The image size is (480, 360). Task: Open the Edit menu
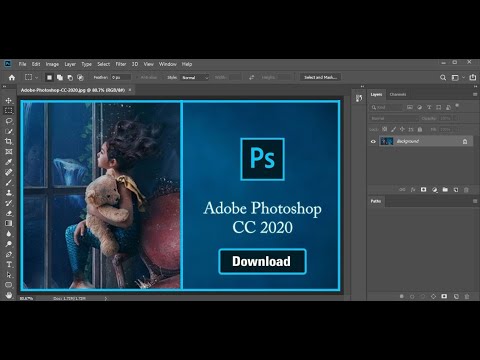coord(36,64)
